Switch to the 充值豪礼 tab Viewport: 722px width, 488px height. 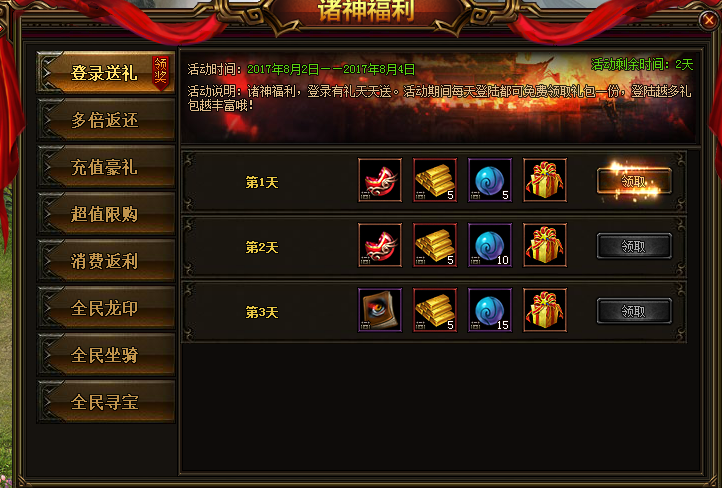(x=106, y=167)
